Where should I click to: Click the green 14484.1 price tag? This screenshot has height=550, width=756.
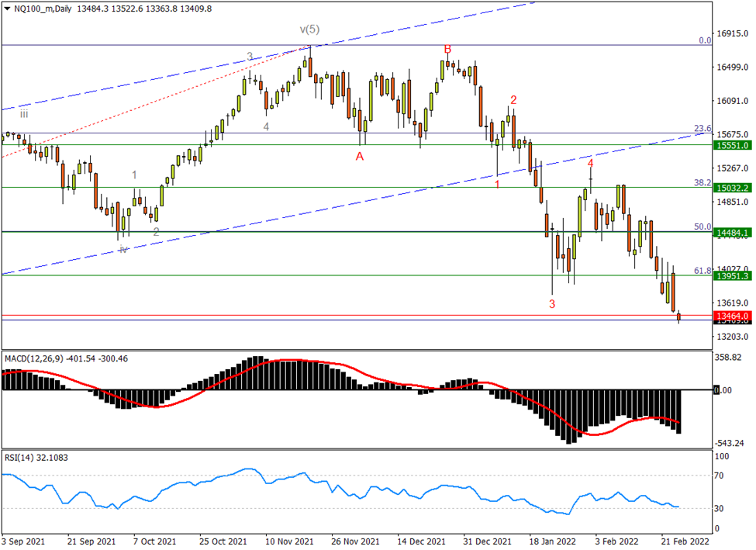[732, 233]
